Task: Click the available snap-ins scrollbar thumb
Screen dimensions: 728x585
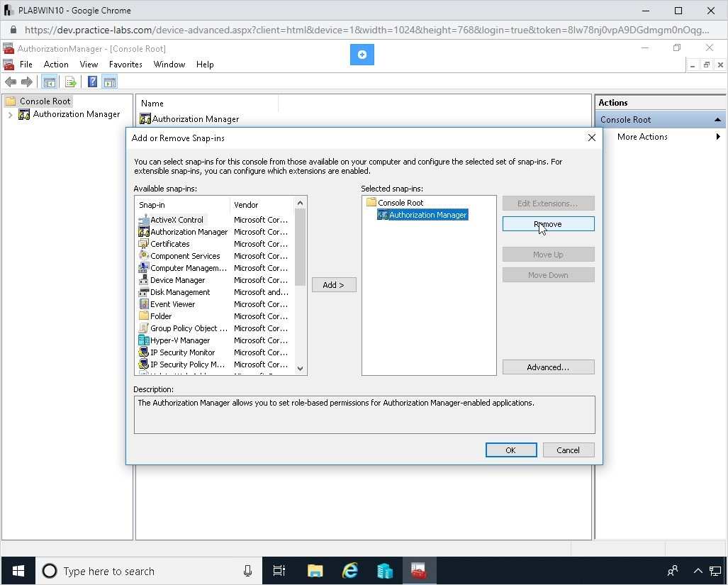Action: point(300,247)
